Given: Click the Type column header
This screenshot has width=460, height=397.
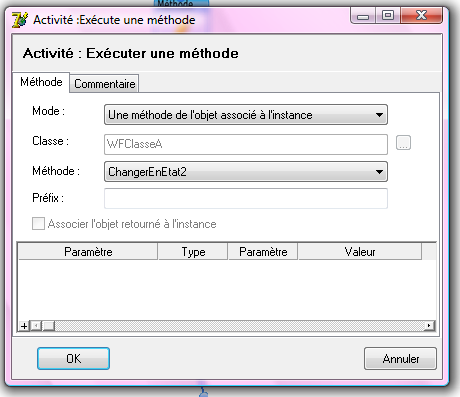Looking at the screenshot, I should coord(193,252).
